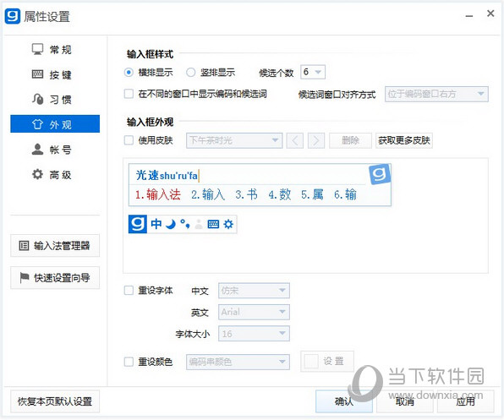Open the 候选个数 count dropdown
The height and width of the screenshot is (420, 504).
click(313, 72)
